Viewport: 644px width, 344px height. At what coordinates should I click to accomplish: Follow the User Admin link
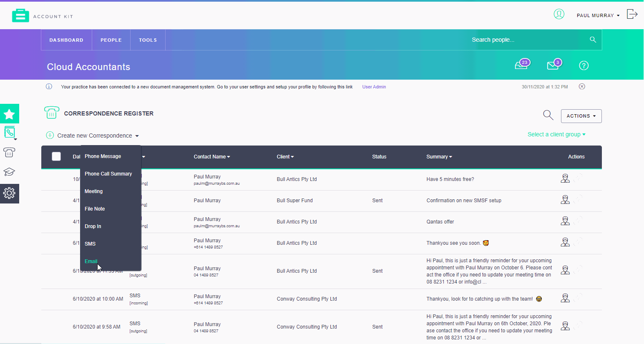(x=374, y=87)
